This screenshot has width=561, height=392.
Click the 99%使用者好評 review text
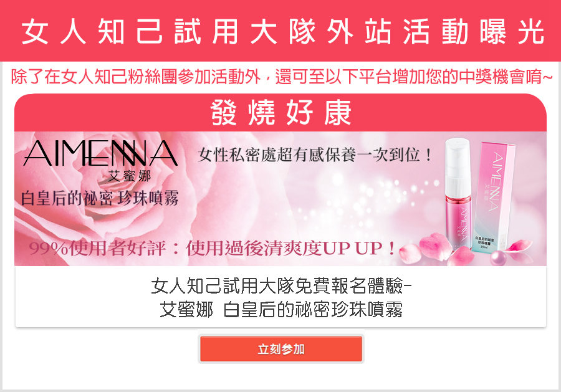(x=97, y=248)
